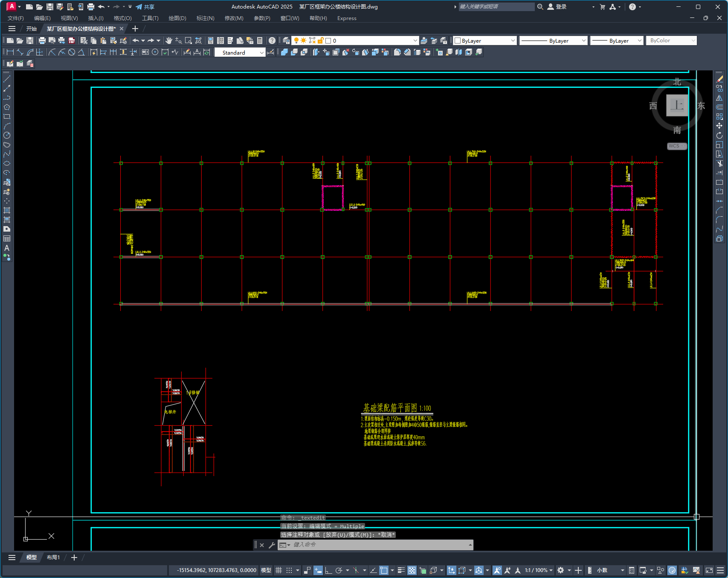Select the Circle draw tool
Screen dimensions: 728x578
tap(7, 135)
